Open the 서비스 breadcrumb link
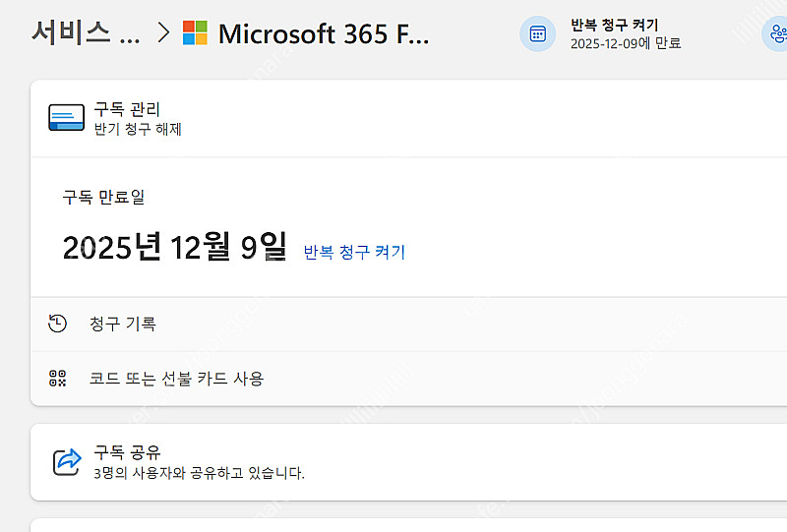Screen dimensions: 787x532 tap(86, 33)
